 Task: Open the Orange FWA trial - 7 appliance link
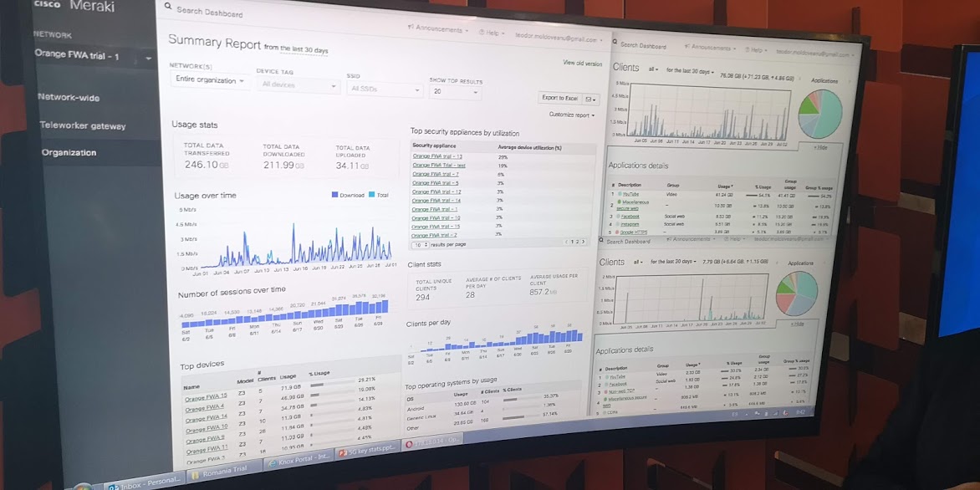(x=436, y=174)
